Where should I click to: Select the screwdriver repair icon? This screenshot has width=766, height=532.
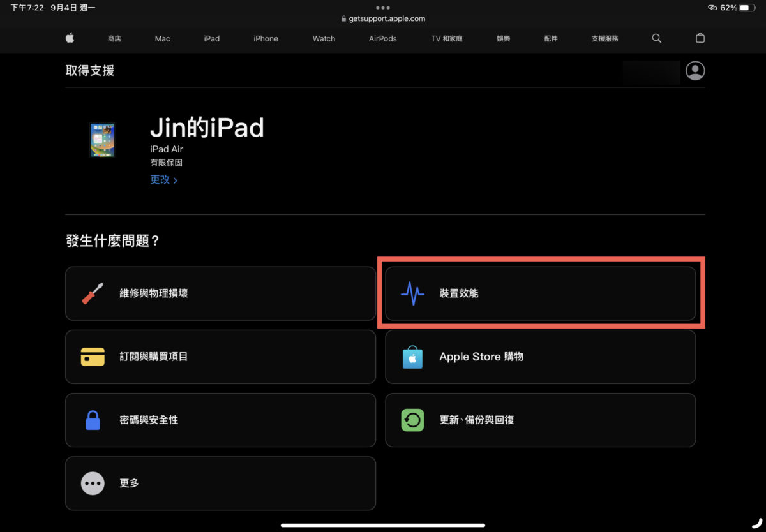pyautogui.click(x=93, y=293)
